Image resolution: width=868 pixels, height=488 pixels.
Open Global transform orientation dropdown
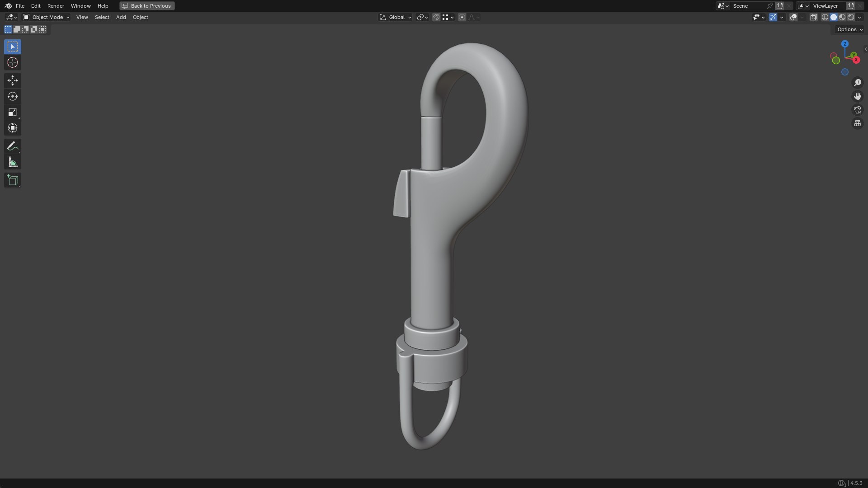tap(396, 17)
